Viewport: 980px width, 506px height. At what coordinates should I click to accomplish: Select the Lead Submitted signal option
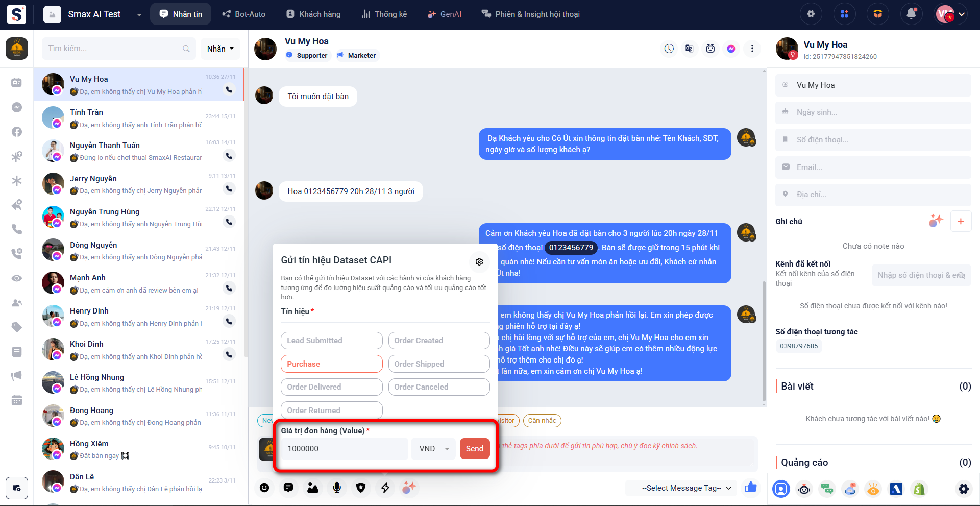[x=331, y=341]
